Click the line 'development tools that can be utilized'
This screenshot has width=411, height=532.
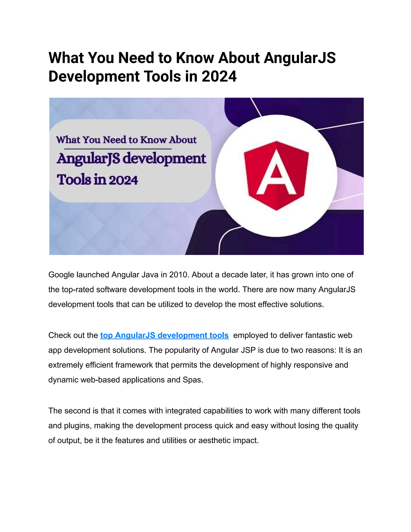coord(186,304)
